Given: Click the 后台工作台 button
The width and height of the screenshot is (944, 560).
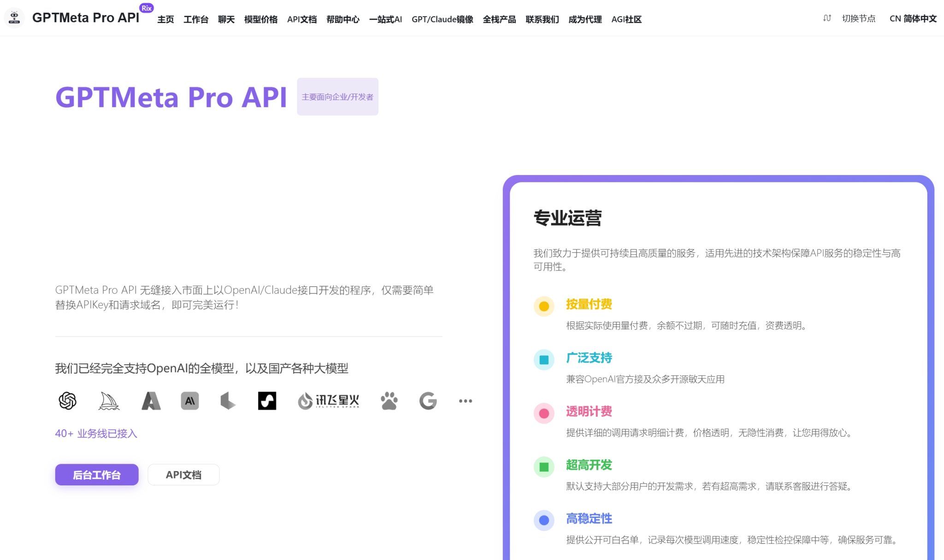Looking at the screenshot, I should coord(96,474).
